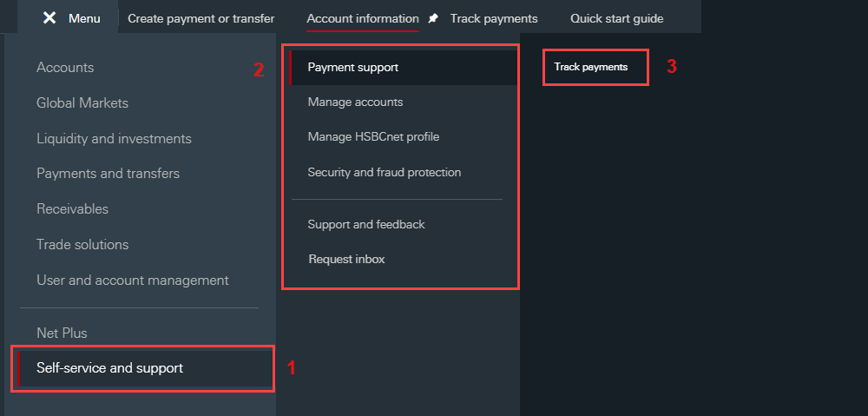Click the pin icon beside Account information
The height and width of the screenshot is (416, 868).
(434, 18)
